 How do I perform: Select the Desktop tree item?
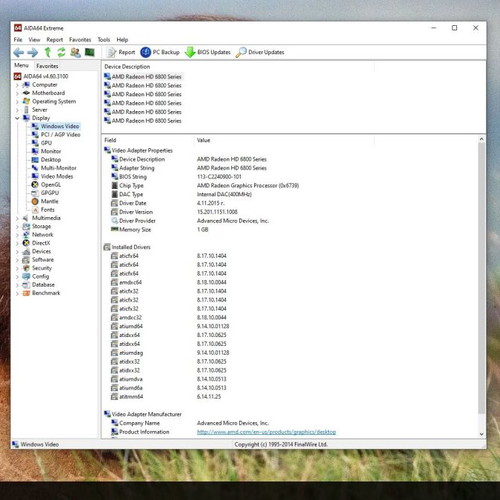coord(46,160)
